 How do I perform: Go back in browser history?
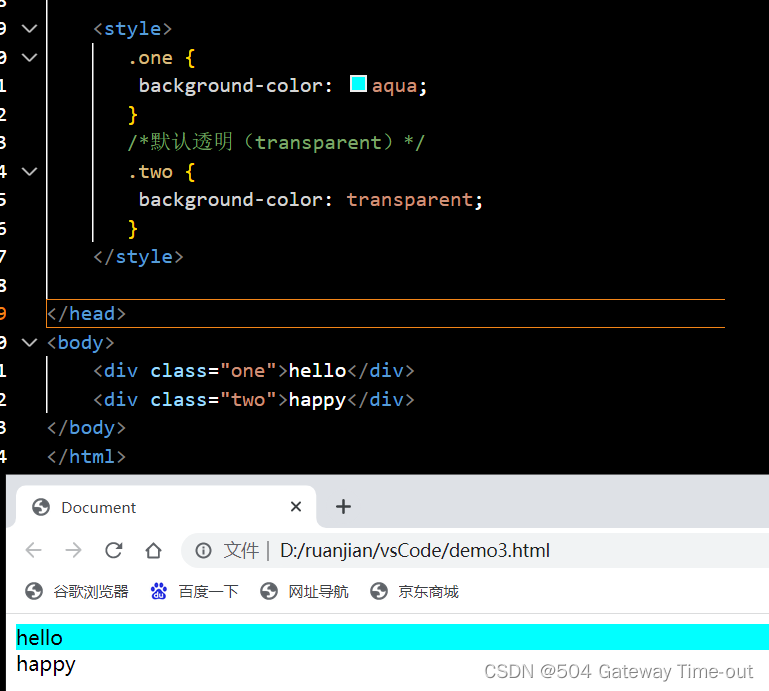(x=33, y=550)
